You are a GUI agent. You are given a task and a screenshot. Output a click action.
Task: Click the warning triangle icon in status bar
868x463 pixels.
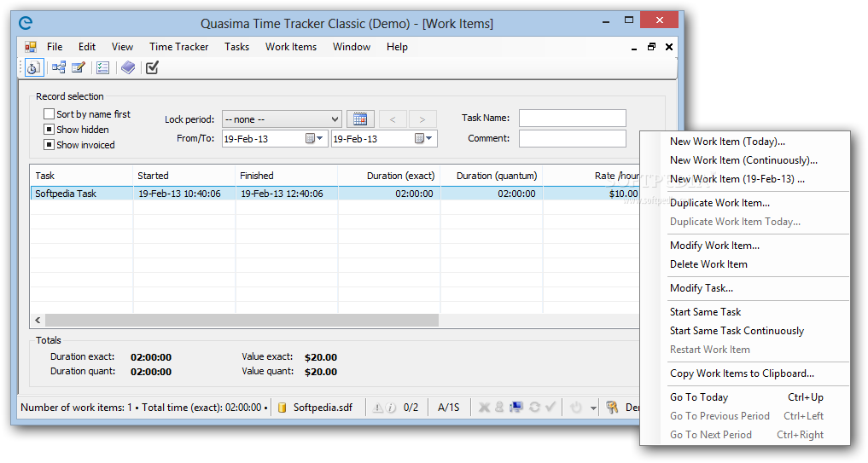click(377, 408)
